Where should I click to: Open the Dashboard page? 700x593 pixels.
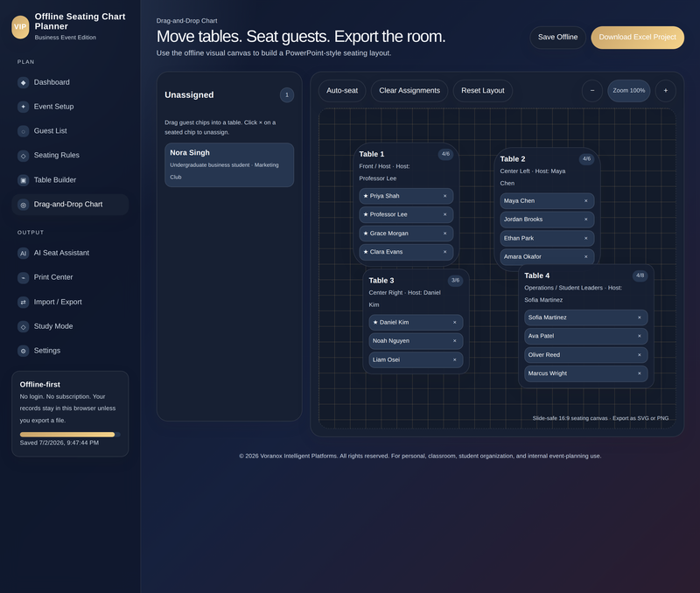click(x=70, y=82)
